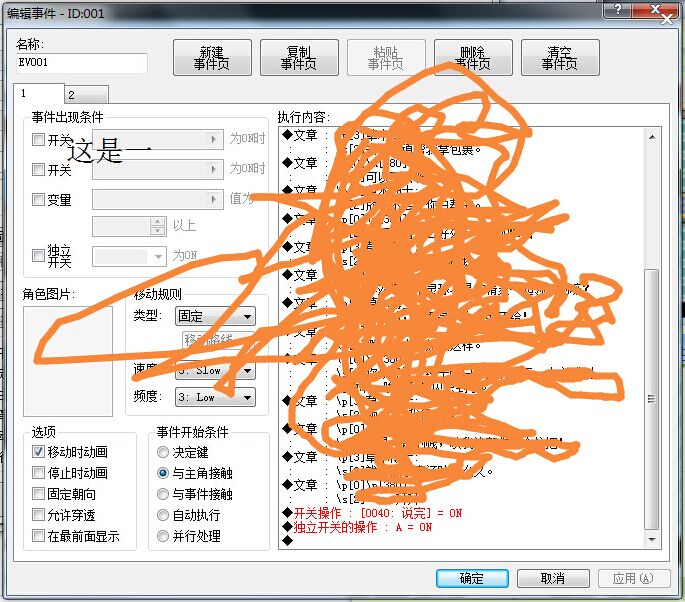Open the 变量 selector arrow
The image size is (685, 602).
click(214, 200)
